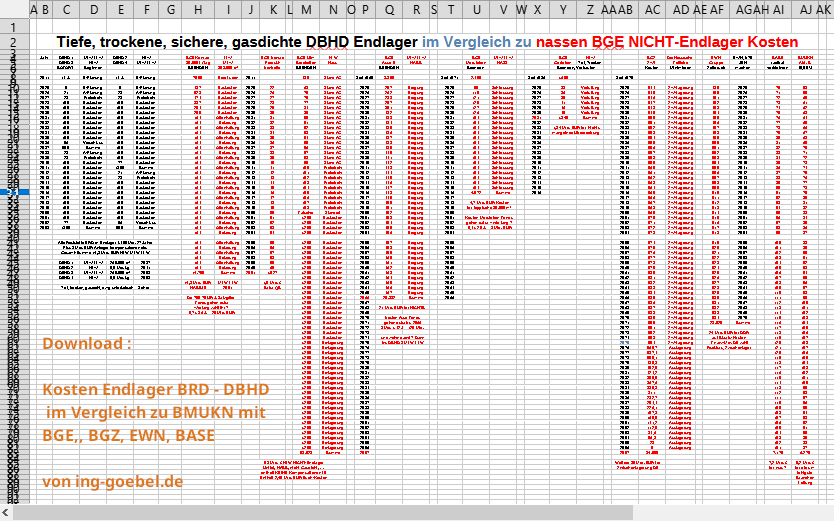Click the orange 'Download :' text
This screenshot has height=521, width=834.
click(x=87, y=344)
